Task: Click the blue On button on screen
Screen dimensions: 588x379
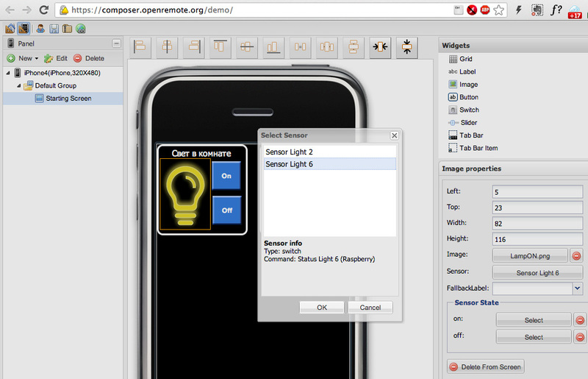Action: click(x=226, y=176)
